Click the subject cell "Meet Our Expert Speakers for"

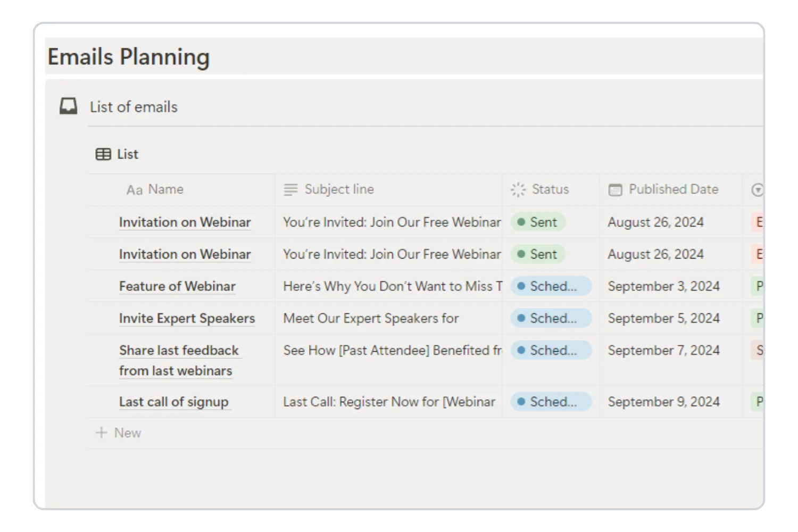pyautogui.click(x=370, y=318)
